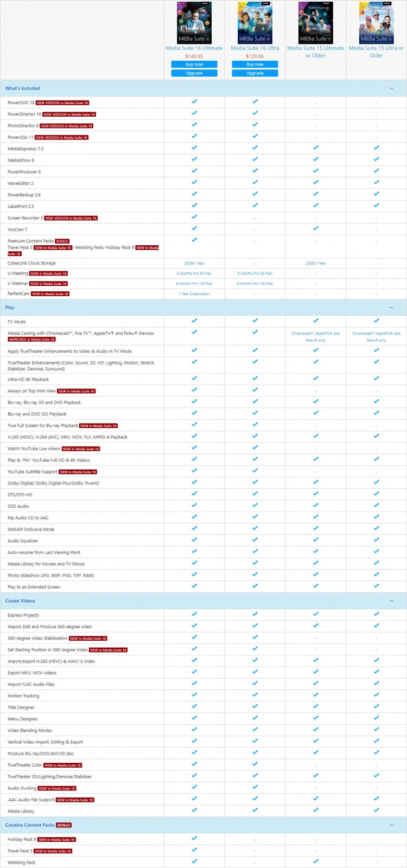
Task: Click the Premium Content Packs checkmark under 16 Ultimate
Action: point(194,240)
